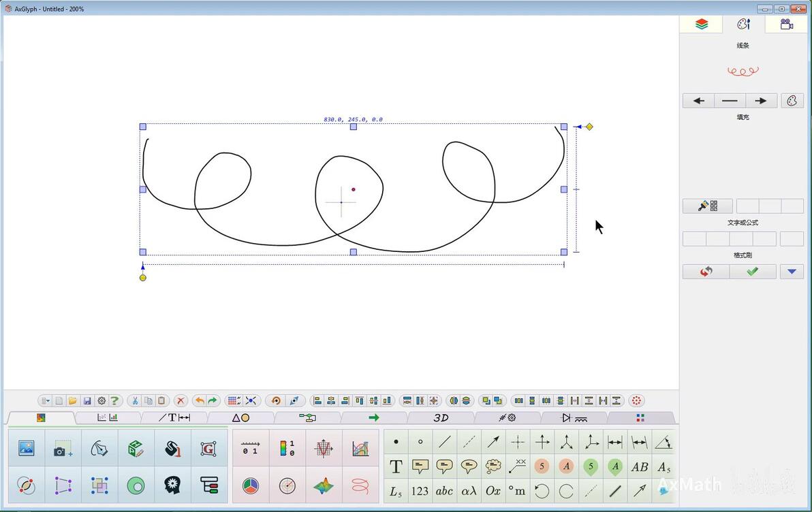Save the document with floppy icon
812x512 pixels.
click(87, 401)
